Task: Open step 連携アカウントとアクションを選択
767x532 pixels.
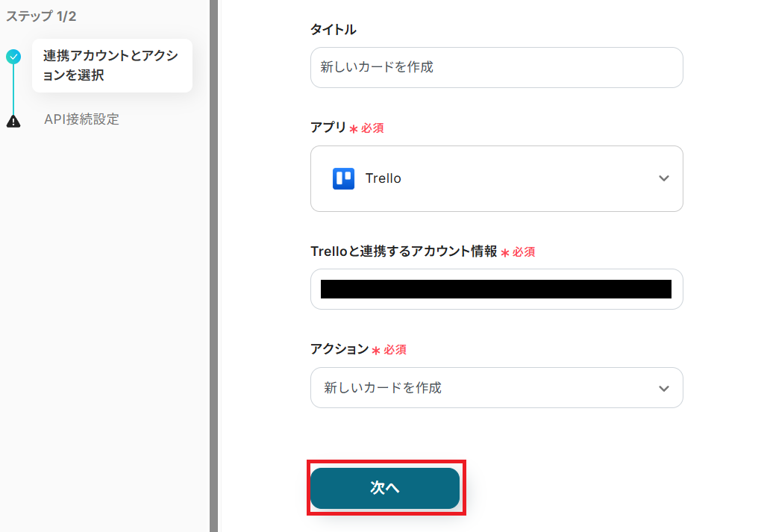Action: point(111,66)
